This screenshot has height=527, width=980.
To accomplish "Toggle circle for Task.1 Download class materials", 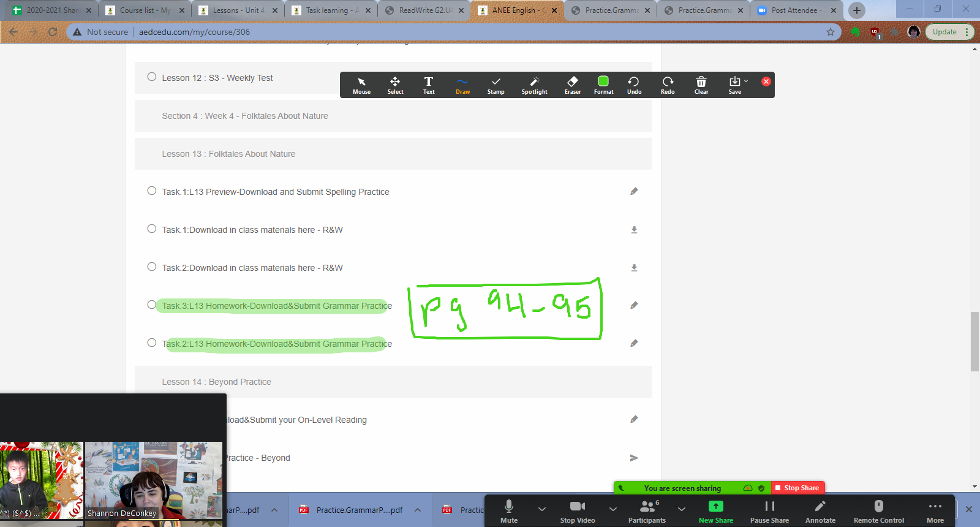I will [x=152, y=229].
